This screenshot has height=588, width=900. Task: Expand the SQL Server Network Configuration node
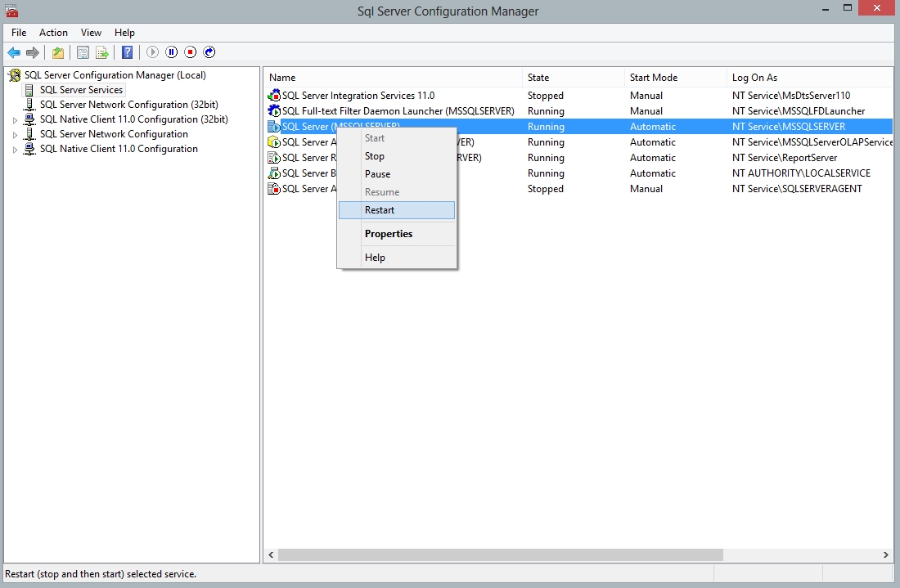tap(15, 135)
